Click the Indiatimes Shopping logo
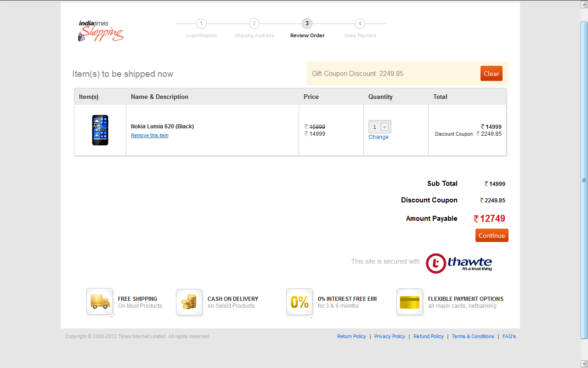The height and width of the screenshot is (368, 588). (101, 31)
